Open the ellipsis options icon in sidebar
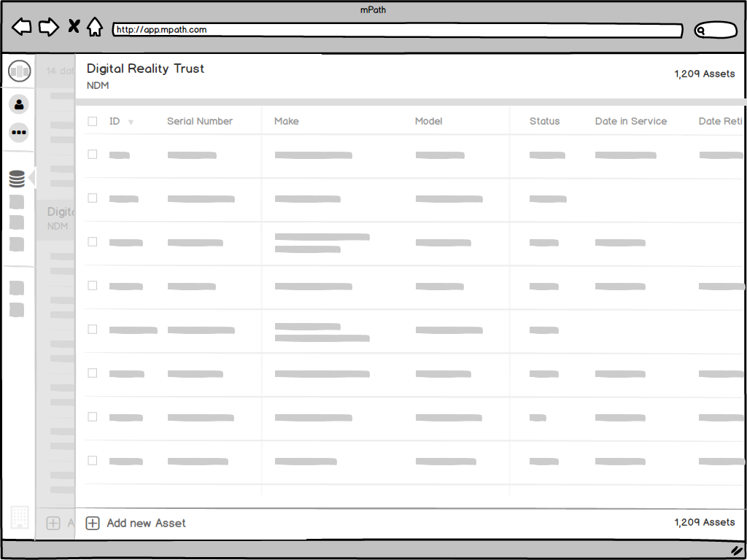This screenshot has width=747, height=560. pos(18,132)
